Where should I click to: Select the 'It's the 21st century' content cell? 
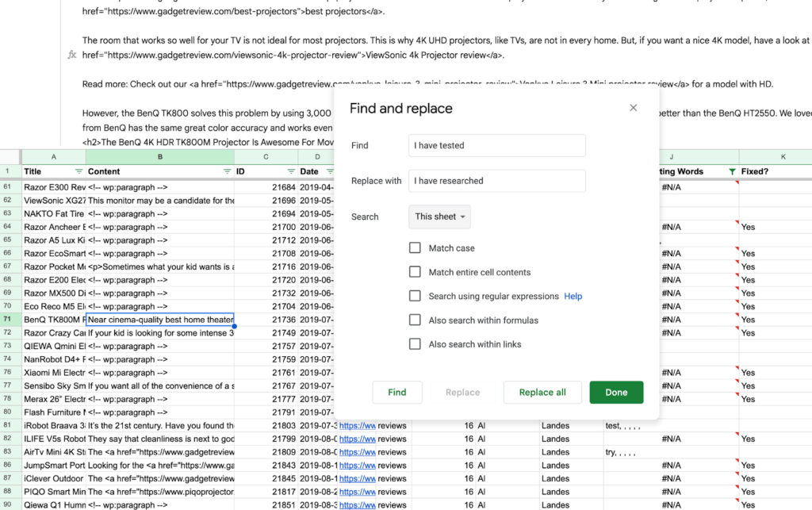(x=160, y=426)
